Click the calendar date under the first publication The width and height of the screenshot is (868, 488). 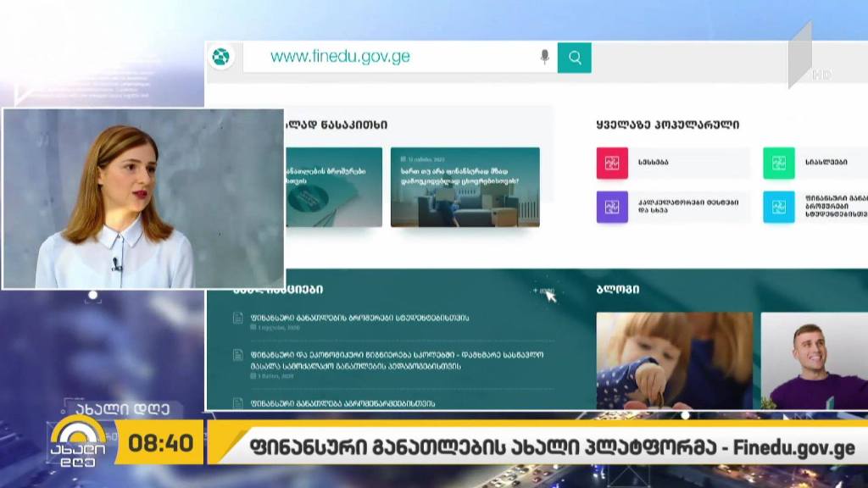[x=275, y=328]
